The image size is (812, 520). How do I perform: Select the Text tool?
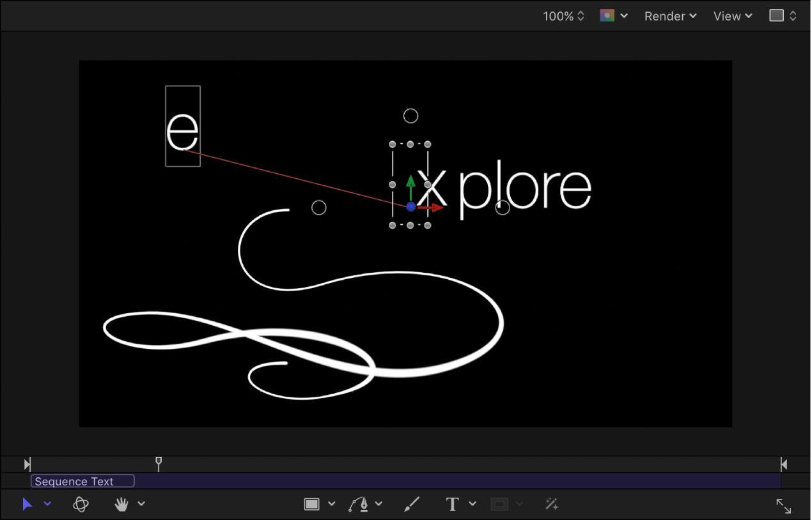pyautogui.click(x=452, y=504)
